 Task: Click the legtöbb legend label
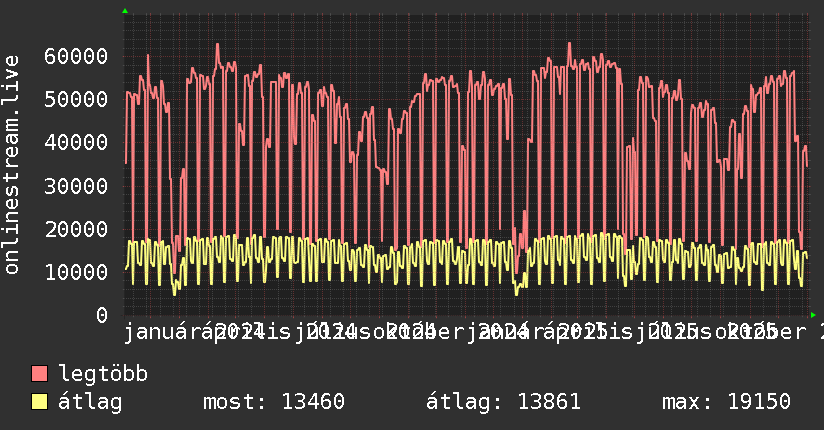tap(103, 374)
